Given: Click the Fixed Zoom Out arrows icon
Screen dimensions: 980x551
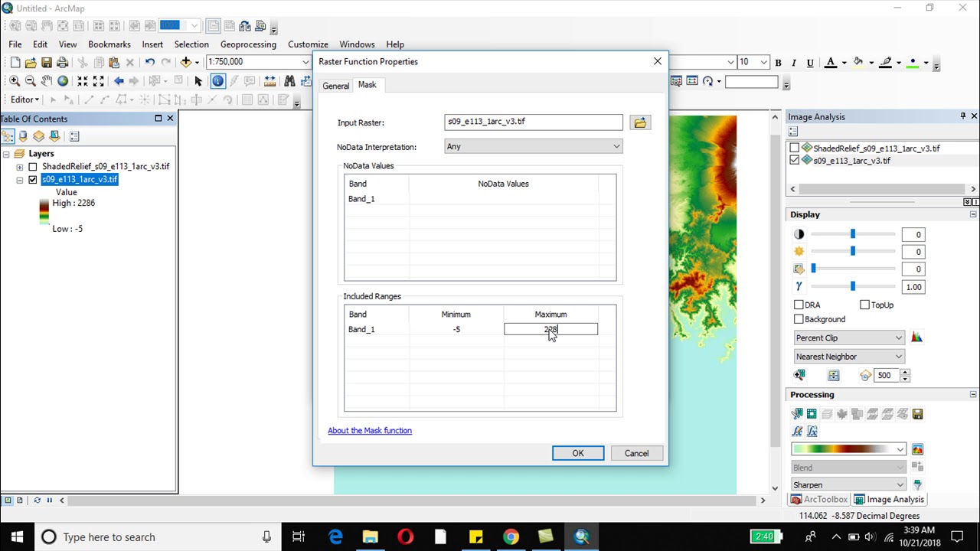Looking at the screenshot, I should click(99, 81).
